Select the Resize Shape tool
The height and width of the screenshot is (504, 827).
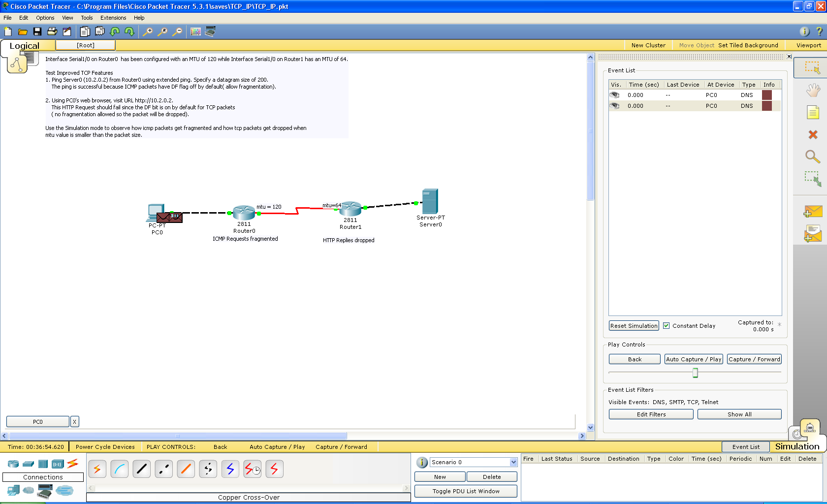[x=813, y=179]
